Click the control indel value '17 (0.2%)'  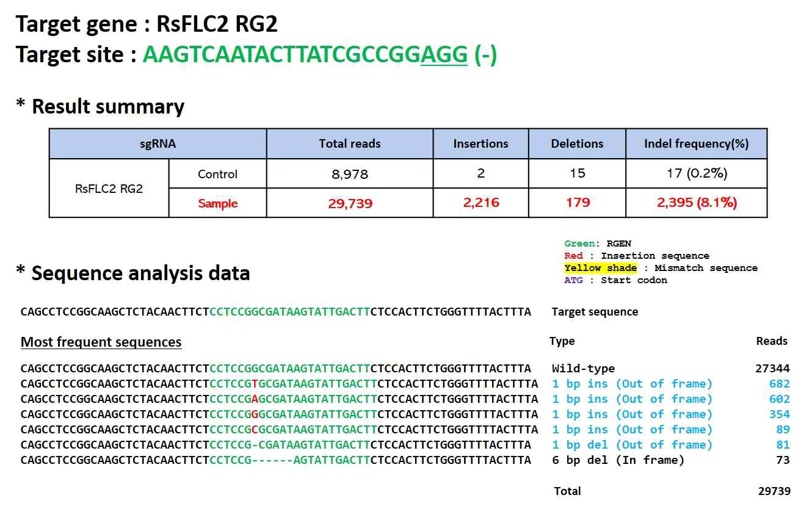click(x=697, y=174)
